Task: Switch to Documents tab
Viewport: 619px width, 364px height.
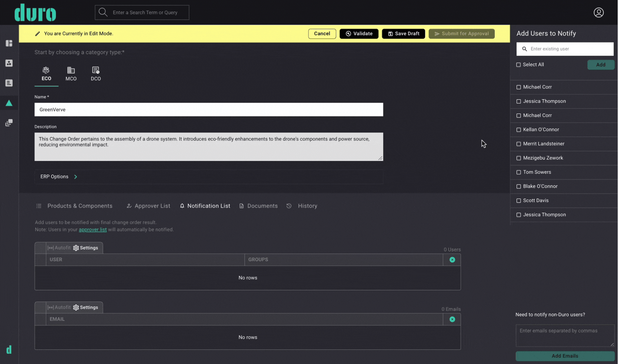Action: pyautogui.click(x=259, y=206)
